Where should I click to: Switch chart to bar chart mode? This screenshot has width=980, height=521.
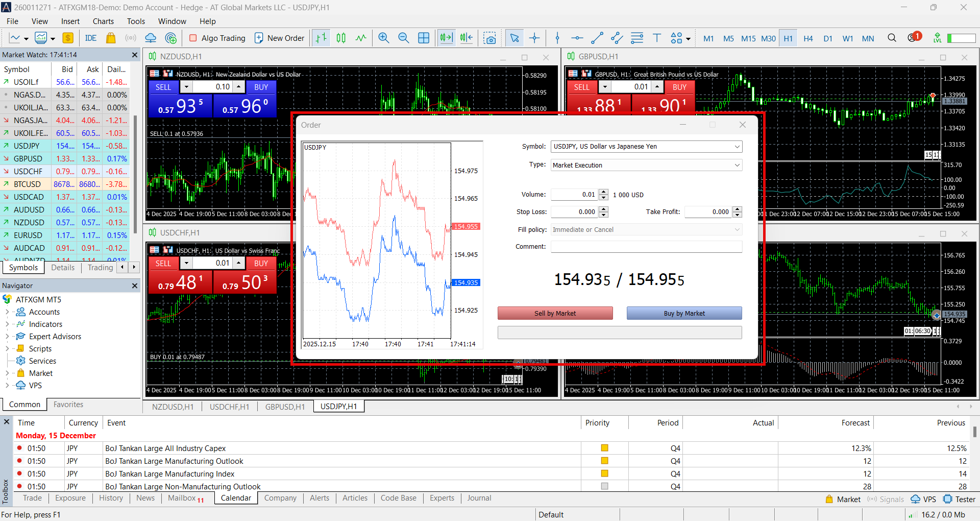click(x=321, y=38)
